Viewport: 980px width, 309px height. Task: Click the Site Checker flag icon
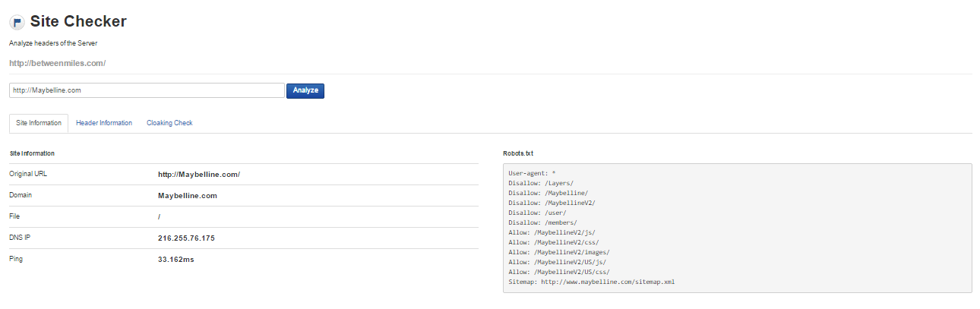(x=17, y=23)
